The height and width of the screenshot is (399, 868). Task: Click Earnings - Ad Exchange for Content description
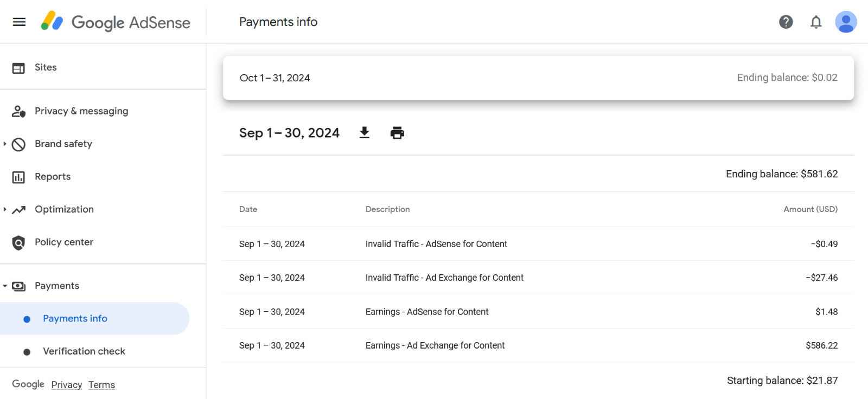coord(435,345)
